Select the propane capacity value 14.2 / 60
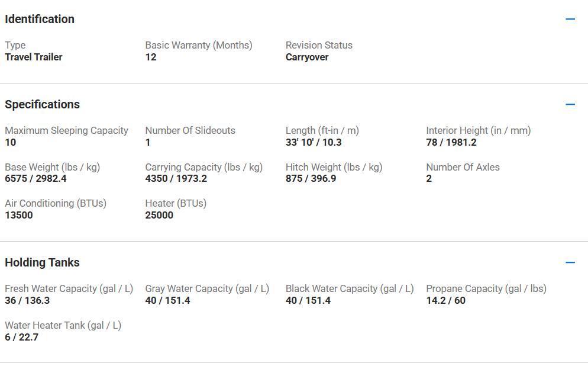 click(x=445, y=300)
